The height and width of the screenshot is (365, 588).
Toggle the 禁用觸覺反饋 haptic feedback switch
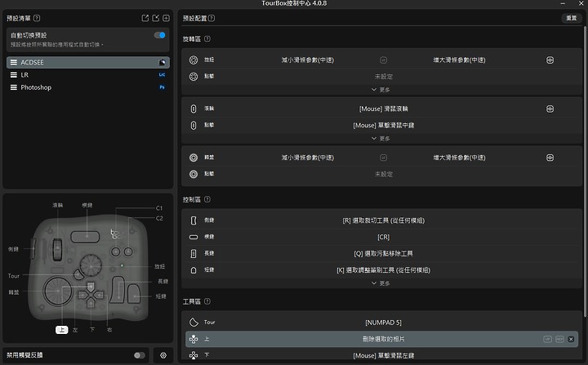139,355
